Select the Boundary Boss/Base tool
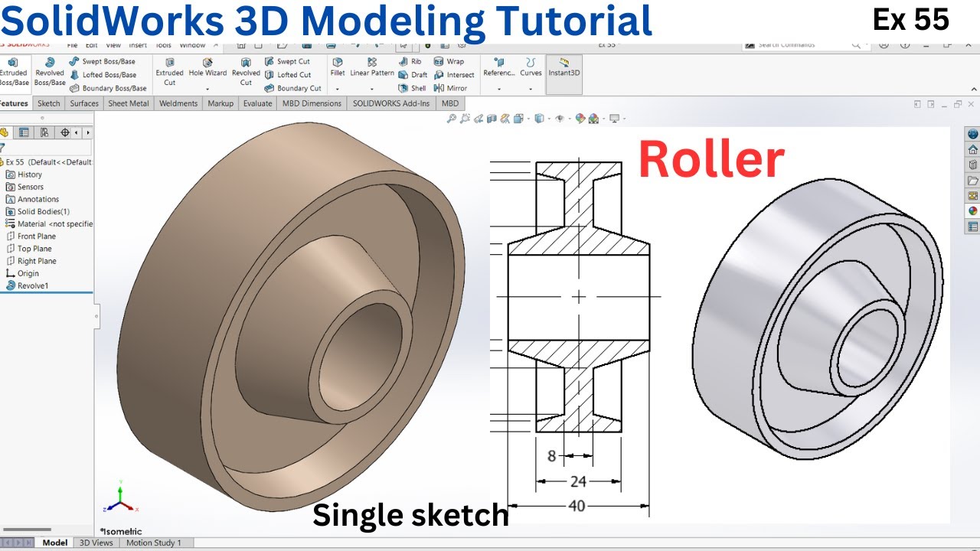The width and height of the screenshot is (980, 551). click(x=108, y=88)
